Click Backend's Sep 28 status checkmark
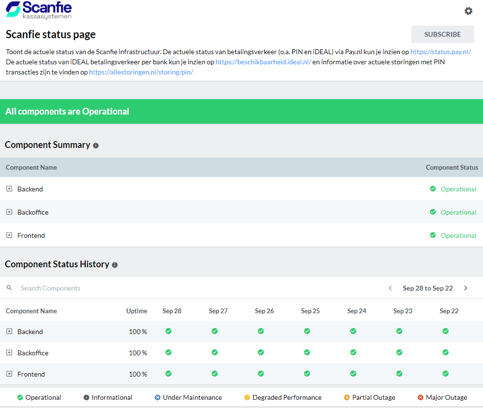483x408 pixels. pos(168,331)
